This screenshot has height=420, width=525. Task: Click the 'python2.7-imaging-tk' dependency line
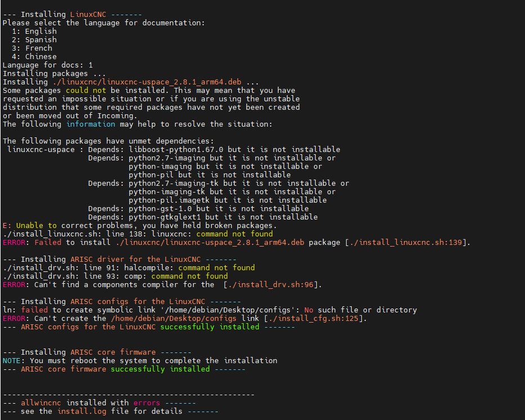(218, 183)
